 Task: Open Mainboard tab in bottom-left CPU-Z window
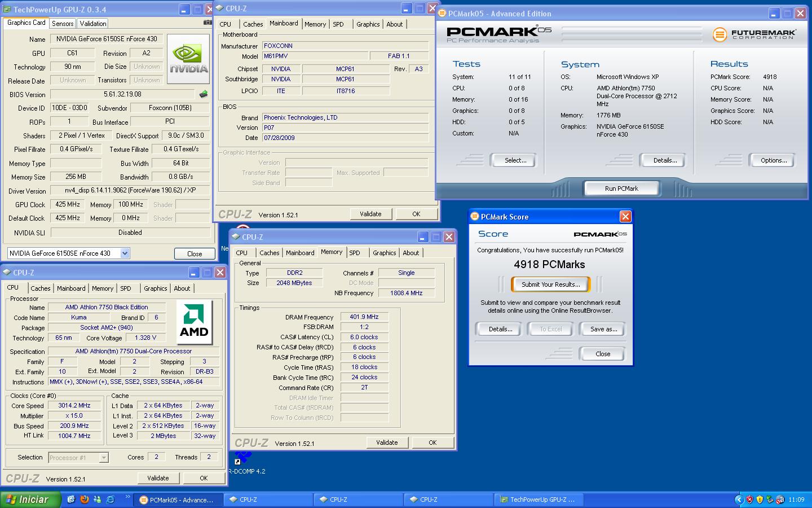click(x=71, y=288)
